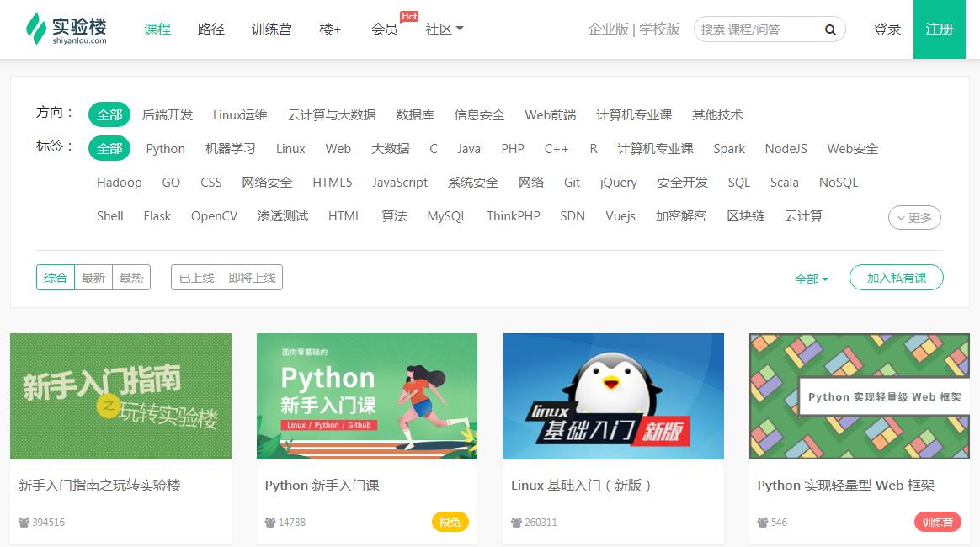The image size is (980, 547).
Task: Select the 即将上线 filter toggle
Action: pyautogui.click(x=252, y=277)
